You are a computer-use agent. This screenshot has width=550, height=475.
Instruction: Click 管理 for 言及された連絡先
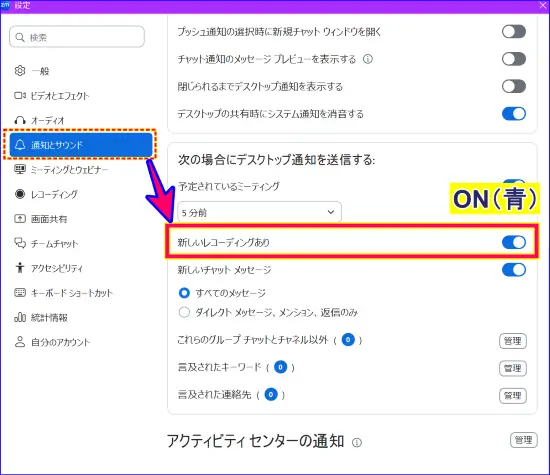(512, 395)
